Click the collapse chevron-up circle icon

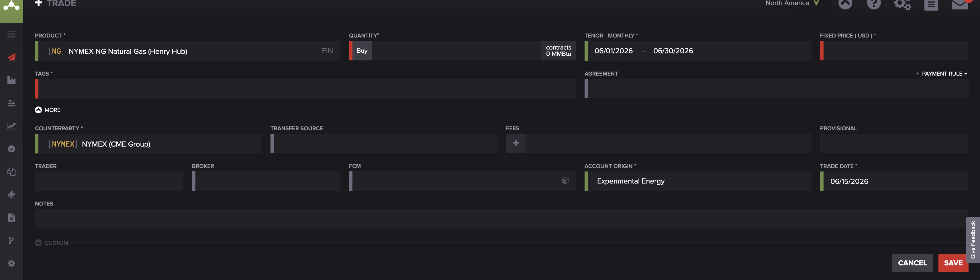pyautogui.click(x=845, y=4)
